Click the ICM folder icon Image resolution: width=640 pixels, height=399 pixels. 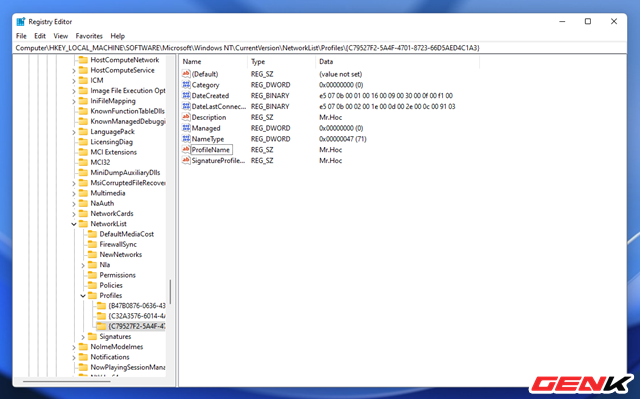click(83, 80)
